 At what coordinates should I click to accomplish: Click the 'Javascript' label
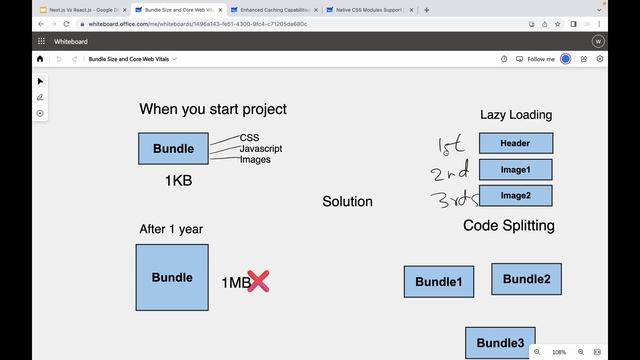pos(261,149)
